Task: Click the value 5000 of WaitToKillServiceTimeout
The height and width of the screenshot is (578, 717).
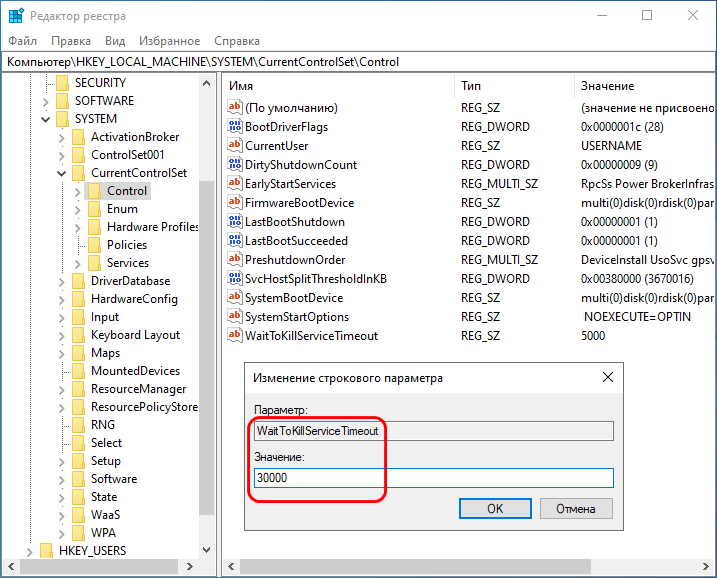Action: (x=593, y=336)
